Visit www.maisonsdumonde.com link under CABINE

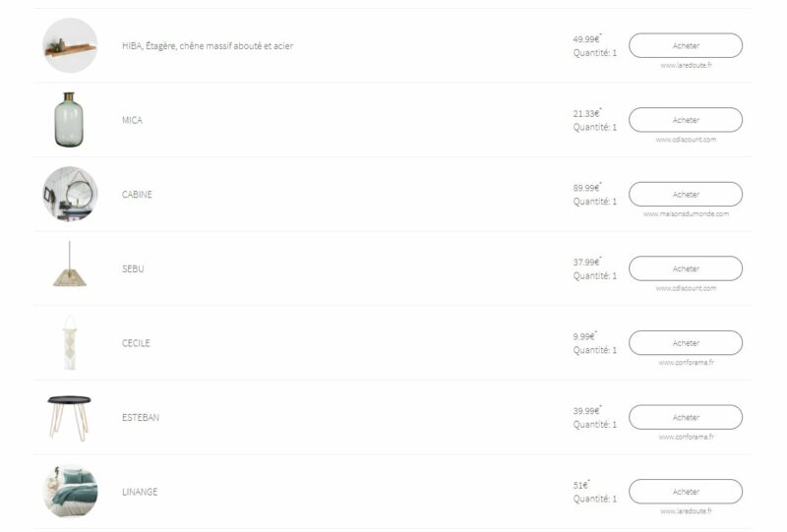pyautogui.click(x=686, y=213)
